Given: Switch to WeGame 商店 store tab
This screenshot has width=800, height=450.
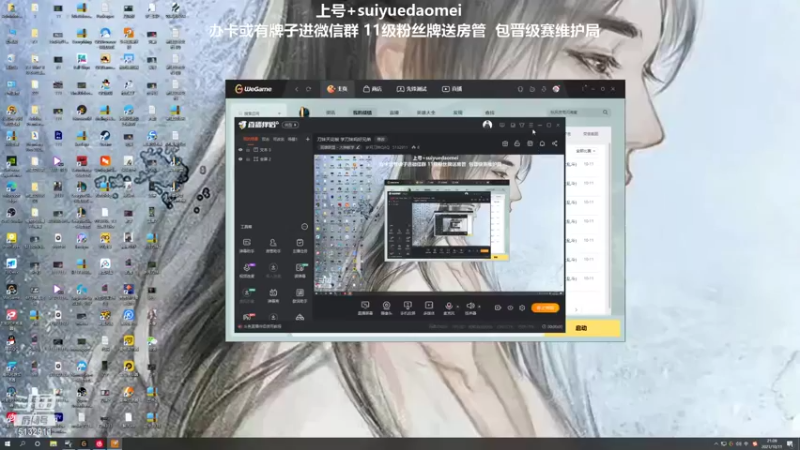Looking at the screenshot, I should click(372, 89).
